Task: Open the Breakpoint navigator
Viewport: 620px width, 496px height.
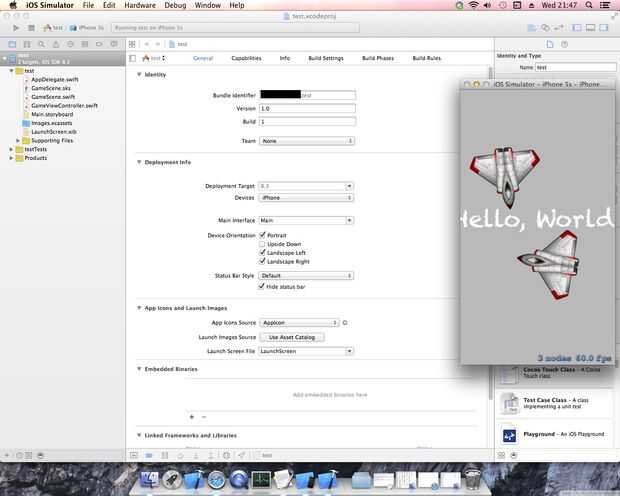Action: pyautogui.click(x=99, y=44)
